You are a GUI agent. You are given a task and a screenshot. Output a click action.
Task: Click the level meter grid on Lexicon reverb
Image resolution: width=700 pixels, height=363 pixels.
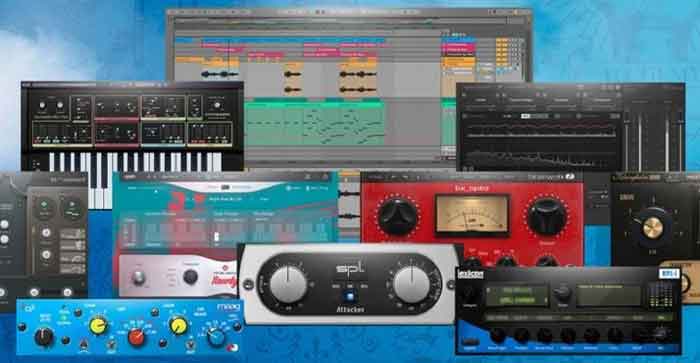click(661, 295)
